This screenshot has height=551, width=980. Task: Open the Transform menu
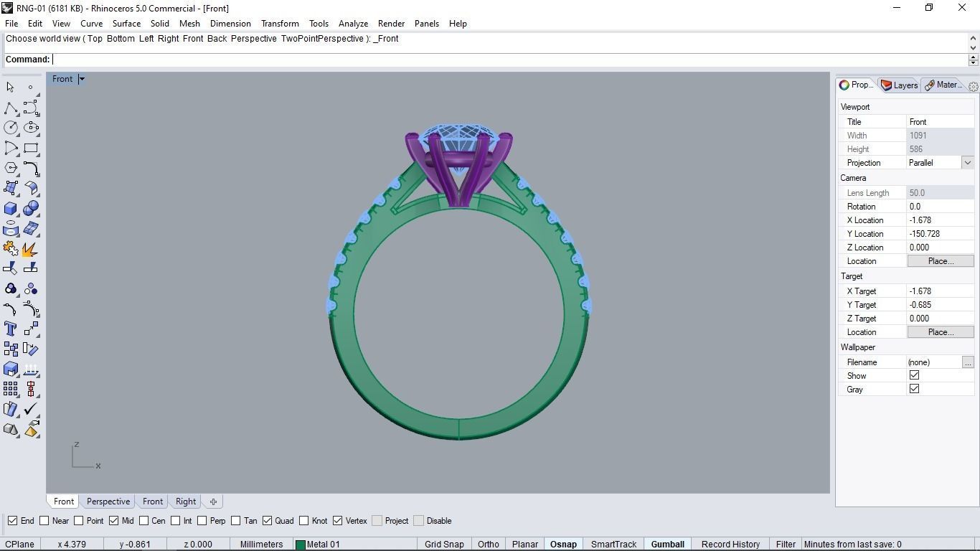pos(280,24)
